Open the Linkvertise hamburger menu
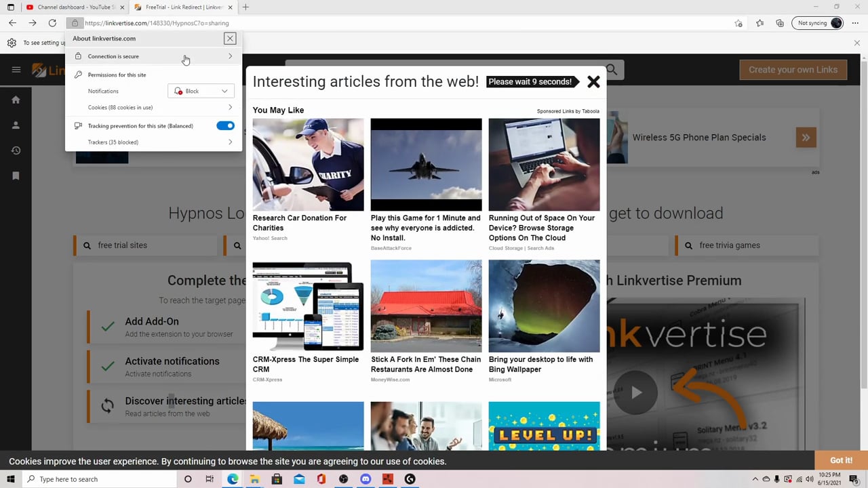This screenshot has height=488, width=868. [x=16, y=70]
